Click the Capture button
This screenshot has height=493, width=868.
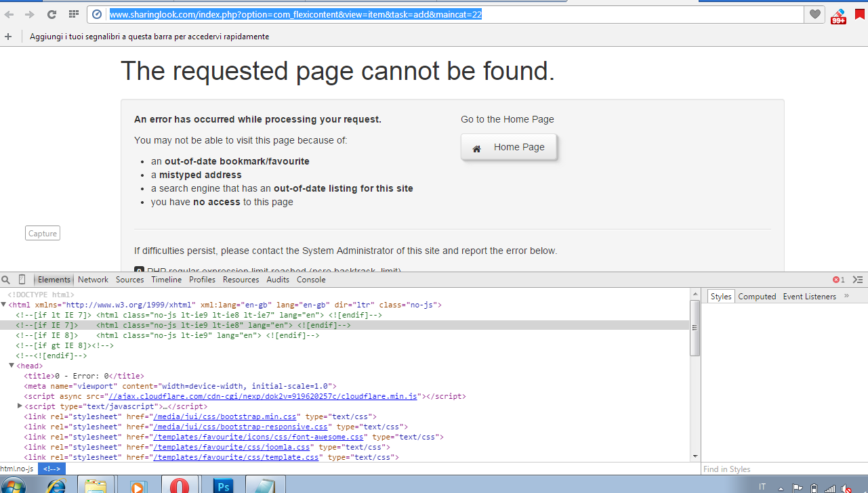43,234
